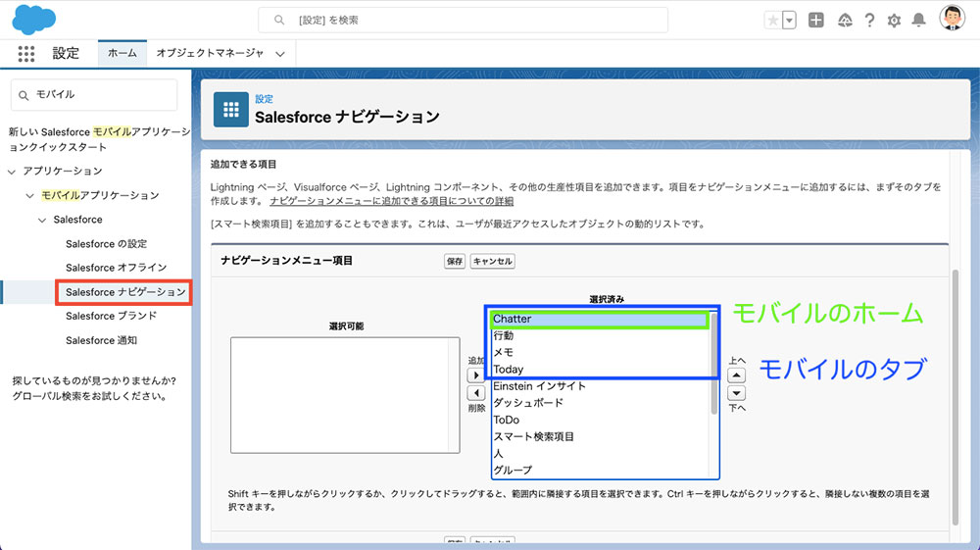Open ナビゲーションメニューに追加できる項目についての詳細 link
Image resolution: width=980 pixels, height=550 pixels.
(x=391, y=201)
